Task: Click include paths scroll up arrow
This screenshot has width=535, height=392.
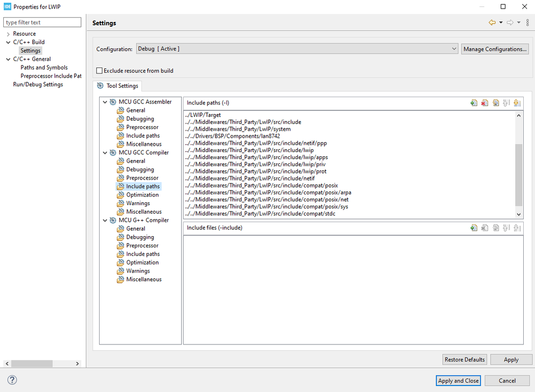Action: pyautogui.click(x=518, y=115)
